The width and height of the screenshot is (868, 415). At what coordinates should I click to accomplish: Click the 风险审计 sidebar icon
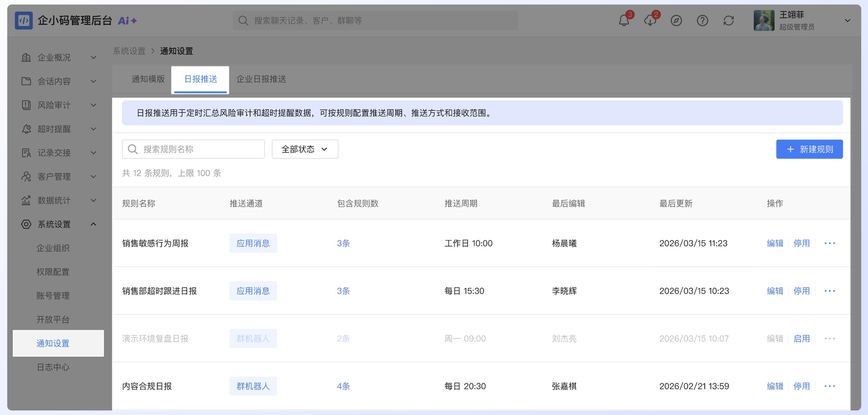(26, 105)
